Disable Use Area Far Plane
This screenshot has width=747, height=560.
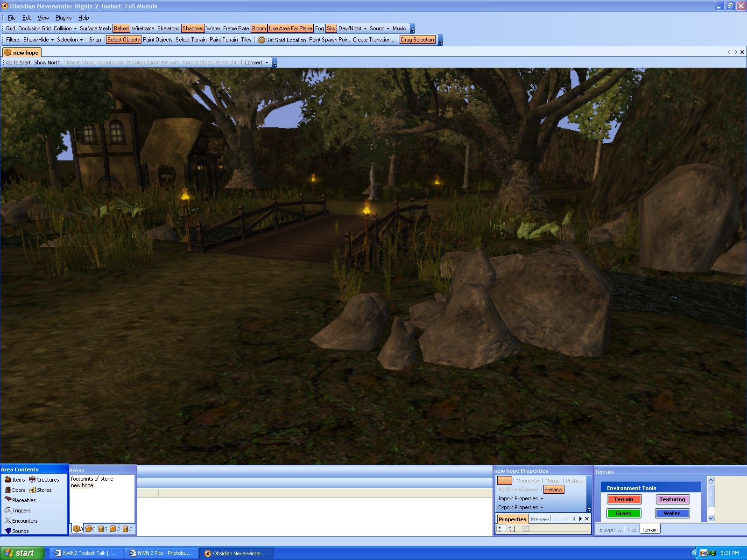(x=290, y=28)
